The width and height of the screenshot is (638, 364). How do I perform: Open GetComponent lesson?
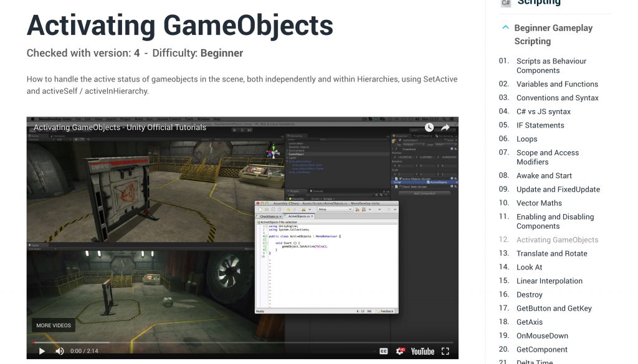pos(542,349)
